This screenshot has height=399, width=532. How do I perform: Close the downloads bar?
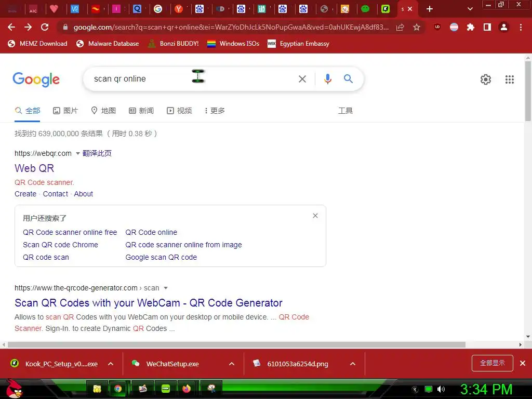point(523,363)
